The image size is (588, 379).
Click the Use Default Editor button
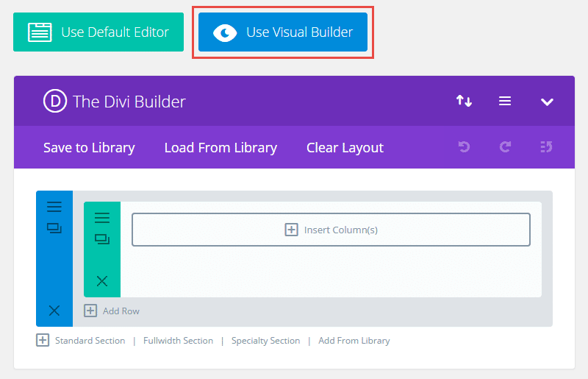pyautogui.click(x=98, y=32)
